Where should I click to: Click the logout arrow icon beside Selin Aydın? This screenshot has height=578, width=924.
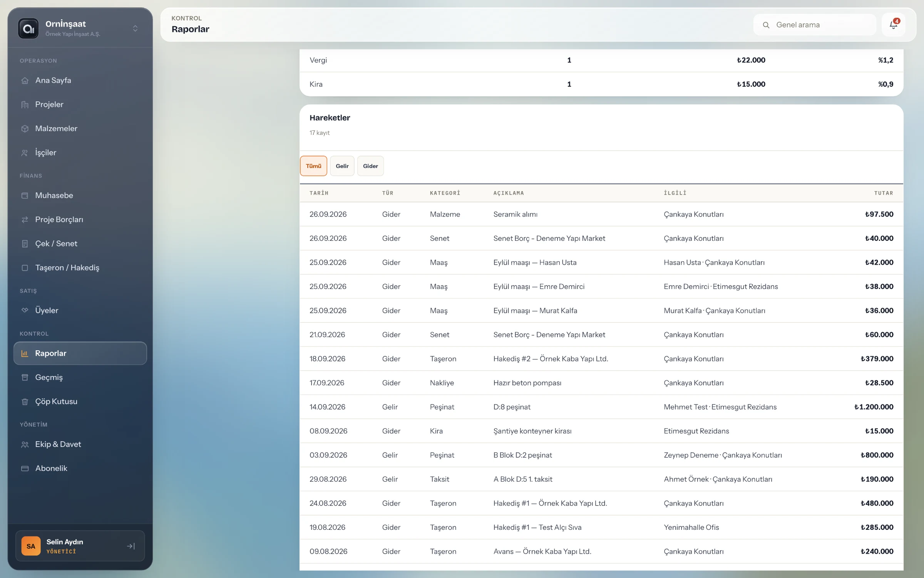131,546
